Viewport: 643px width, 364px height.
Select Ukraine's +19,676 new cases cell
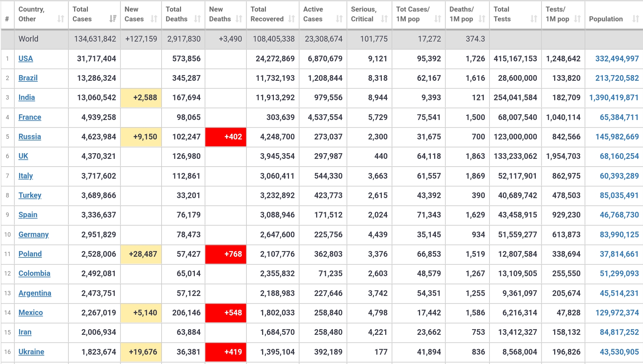(x=141, y=352)
